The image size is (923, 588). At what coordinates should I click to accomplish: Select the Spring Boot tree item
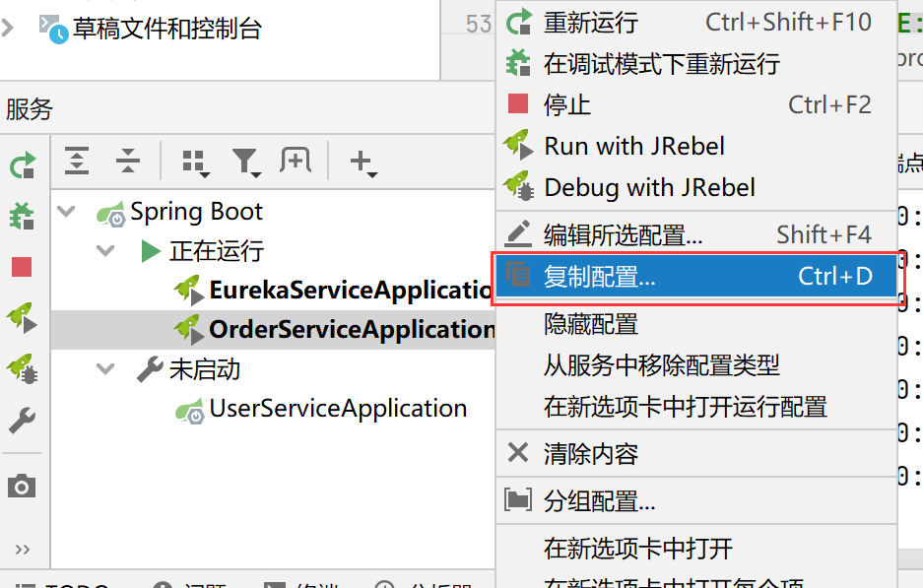pos(196,212)
